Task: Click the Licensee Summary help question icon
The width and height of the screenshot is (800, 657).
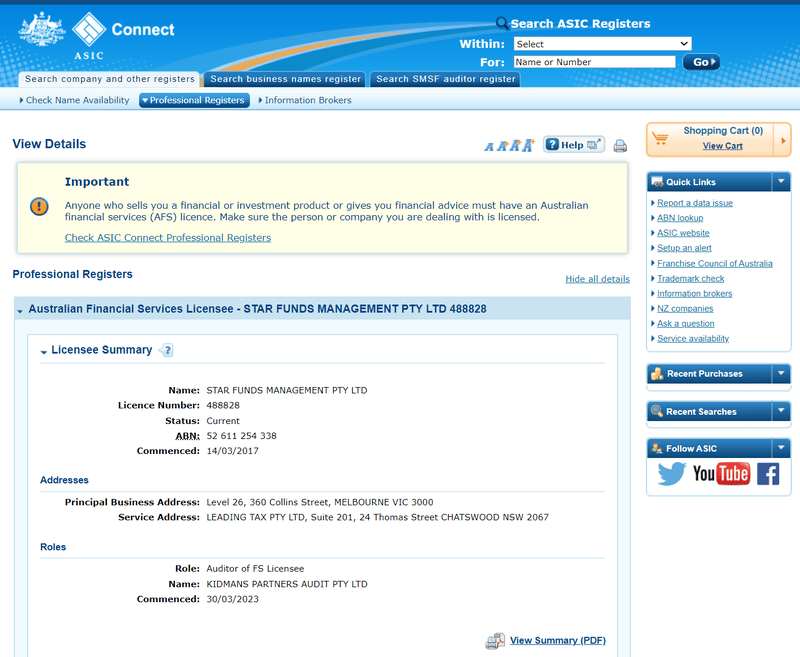Action: pos(166,350)
